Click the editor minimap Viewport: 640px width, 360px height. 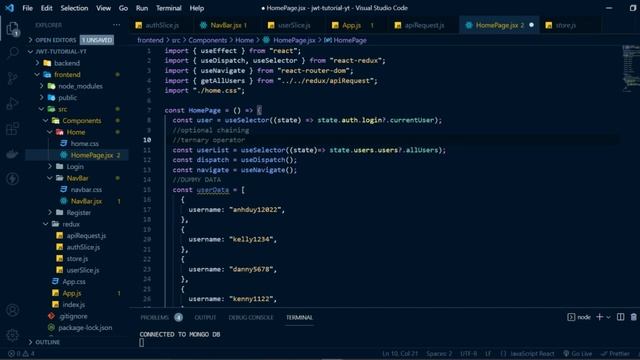pos(630,69)
